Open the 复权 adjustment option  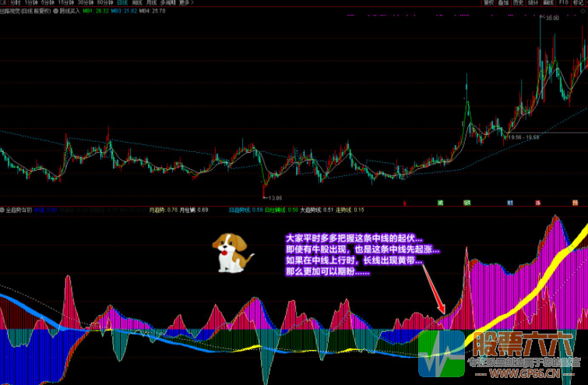click(489, 3)
